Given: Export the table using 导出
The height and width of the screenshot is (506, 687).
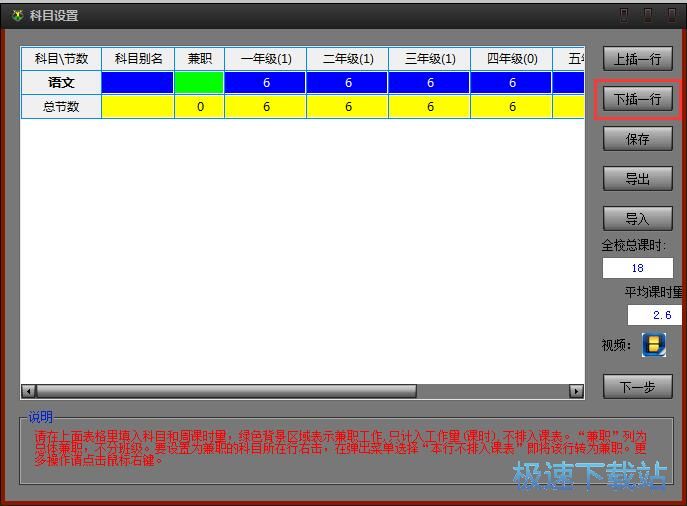Looking at the screenshot, I should point(637,179).
